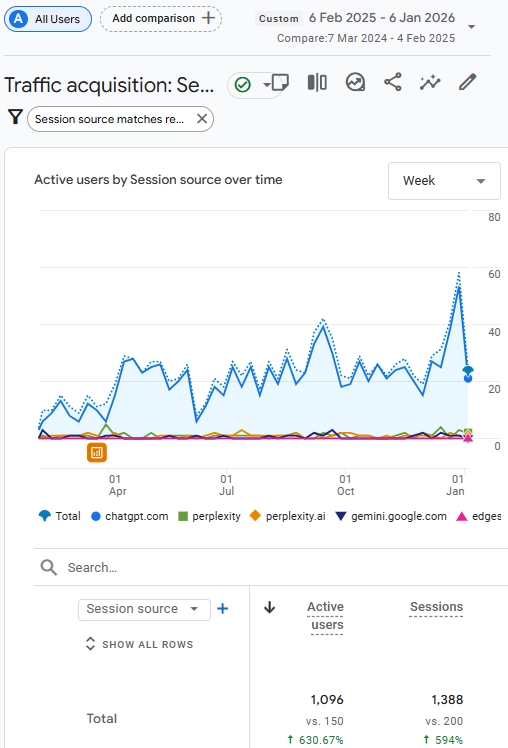Toggle gemini.google.com series in legend
508x748 pixels.
[x=391, y=516]
